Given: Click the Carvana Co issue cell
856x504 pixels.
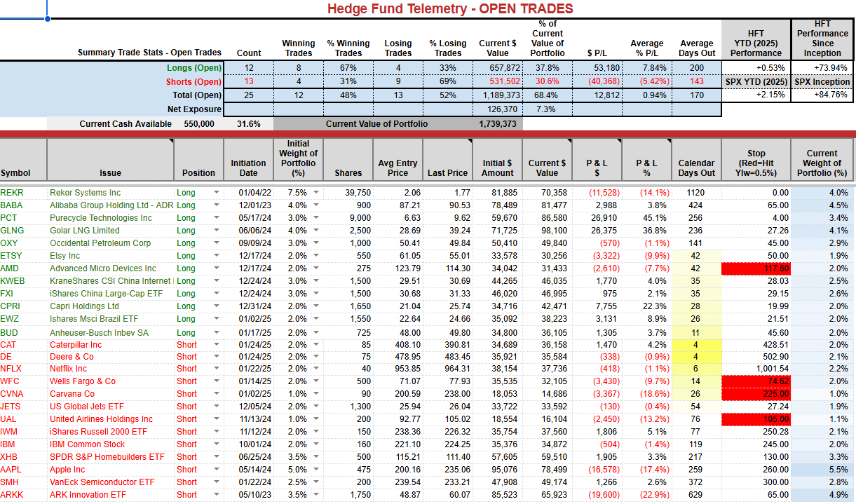Looking at the screenshot, I should pos(110,394).
